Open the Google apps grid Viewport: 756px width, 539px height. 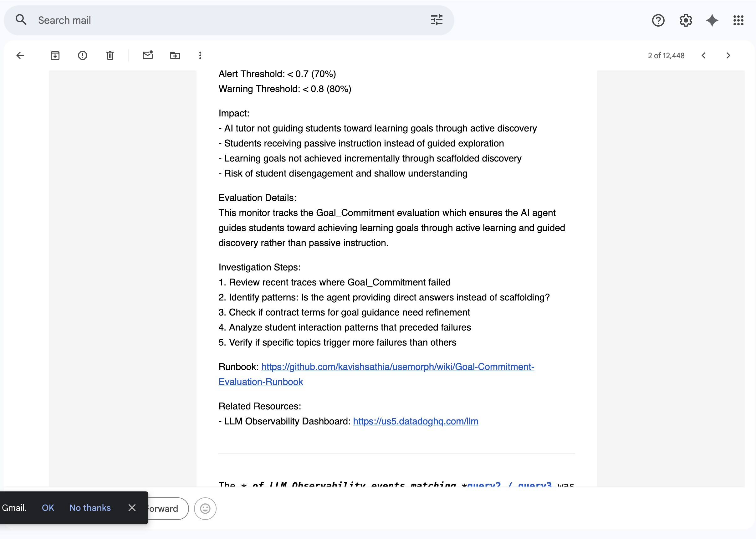coord(738,20)
